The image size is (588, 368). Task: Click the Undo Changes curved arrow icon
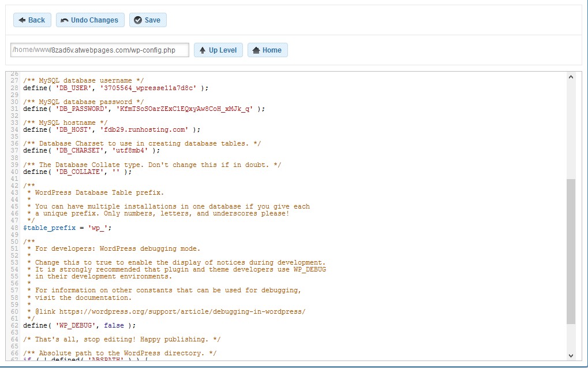[x=65, y=20]
